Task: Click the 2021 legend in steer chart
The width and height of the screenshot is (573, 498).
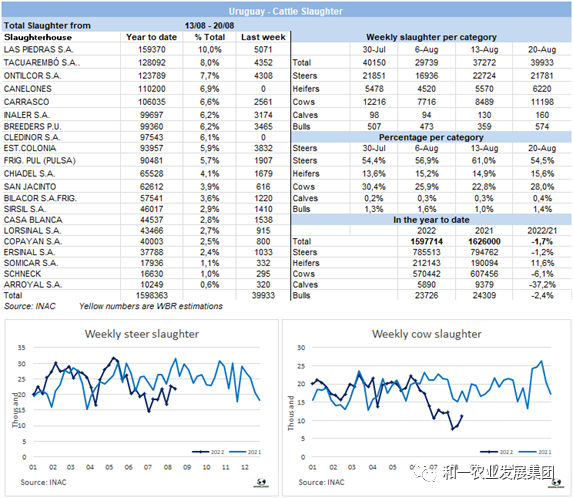Action: pos(245,452)
